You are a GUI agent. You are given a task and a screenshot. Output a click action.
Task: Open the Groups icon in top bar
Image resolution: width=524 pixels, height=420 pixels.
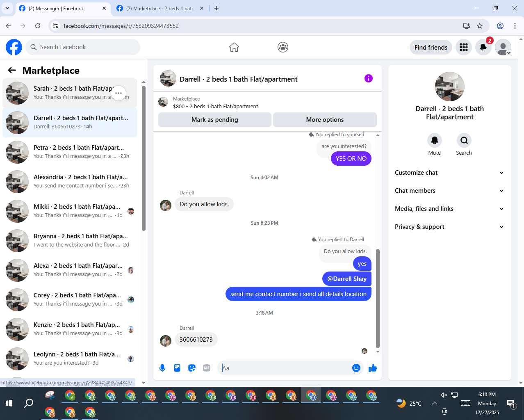point(283,47)
